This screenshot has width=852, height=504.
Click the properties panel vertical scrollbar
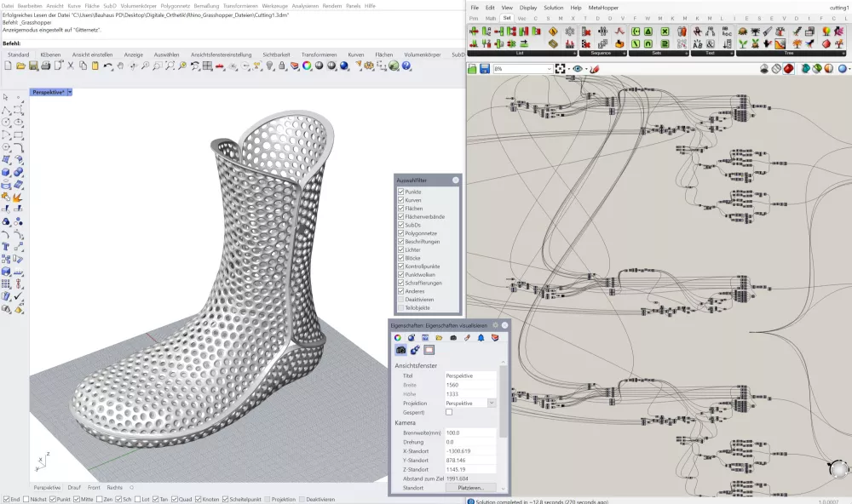tap(503, 400)
